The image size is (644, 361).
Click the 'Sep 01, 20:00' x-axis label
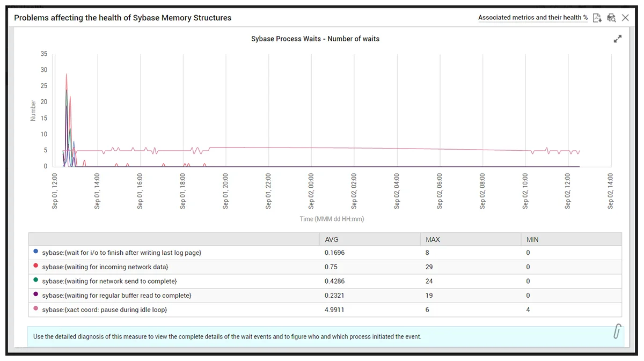(x=226, y=191)
